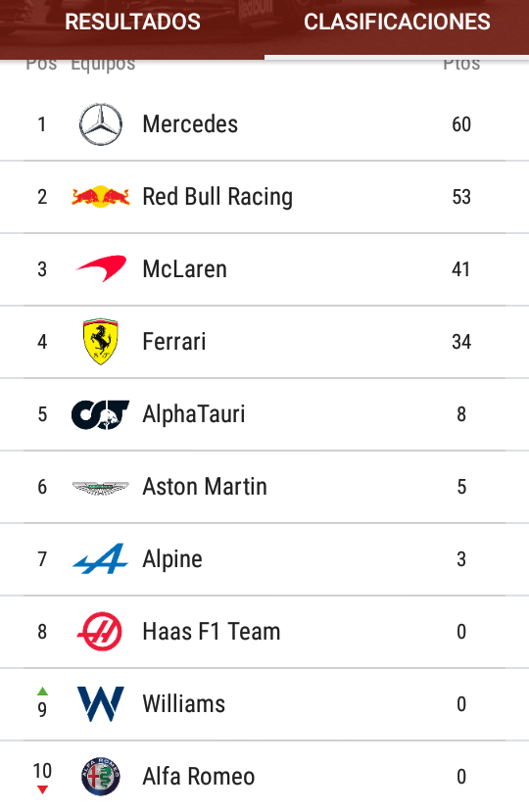Screen dimensions: 529x812
Task: Tap the red down arrow beside Alfa Romeo position
Action: (x=42, y=789)
